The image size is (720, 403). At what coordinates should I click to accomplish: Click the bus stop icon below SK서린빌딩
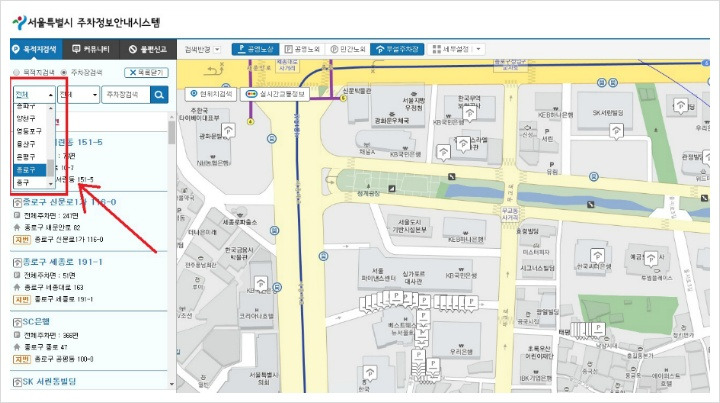594,176
